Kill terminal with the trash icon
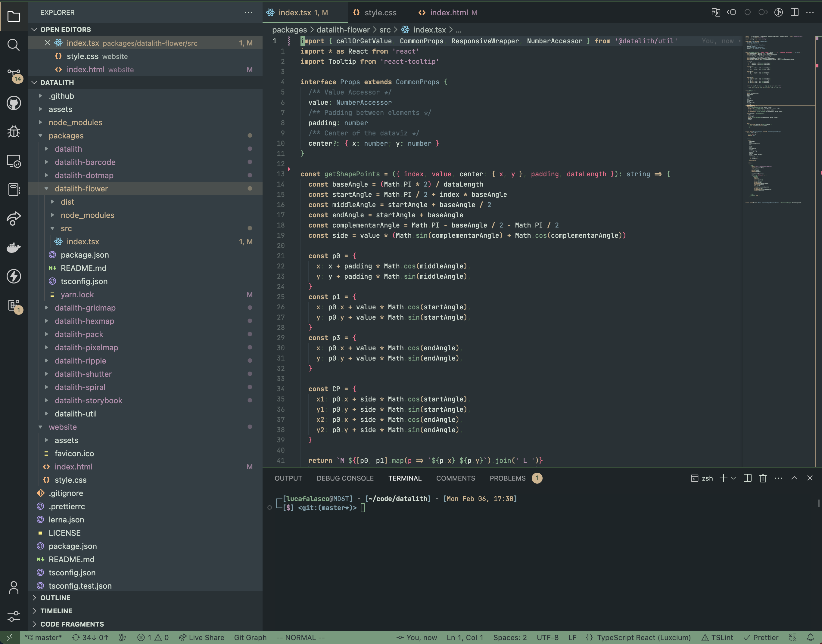The height and width of the screenshot is (644, 822). pos(762,478)
